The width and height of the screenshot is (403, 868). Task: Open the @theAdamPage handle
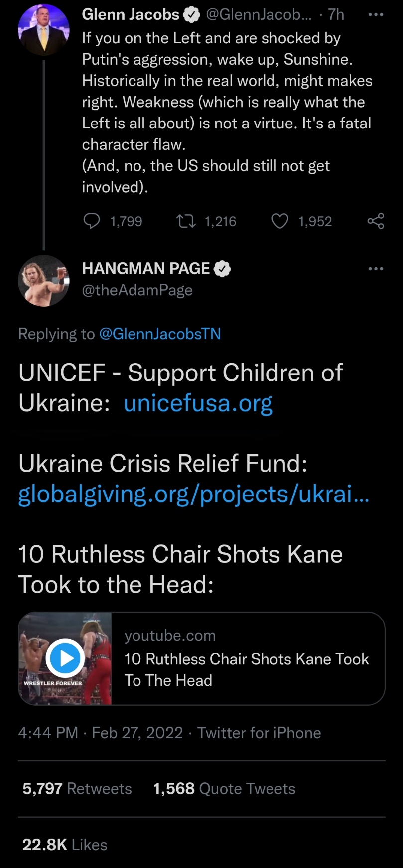[x=137, y=290]
